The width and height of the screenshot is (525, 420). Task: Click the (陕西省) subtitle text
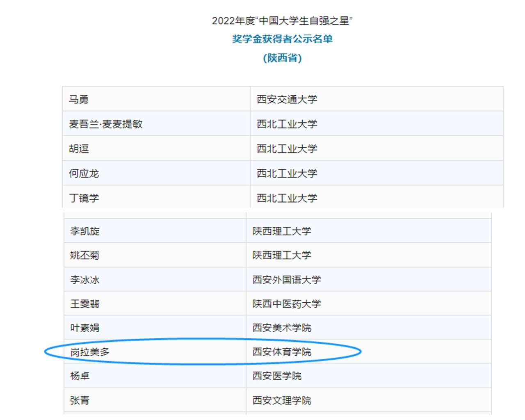coord(282,58)
